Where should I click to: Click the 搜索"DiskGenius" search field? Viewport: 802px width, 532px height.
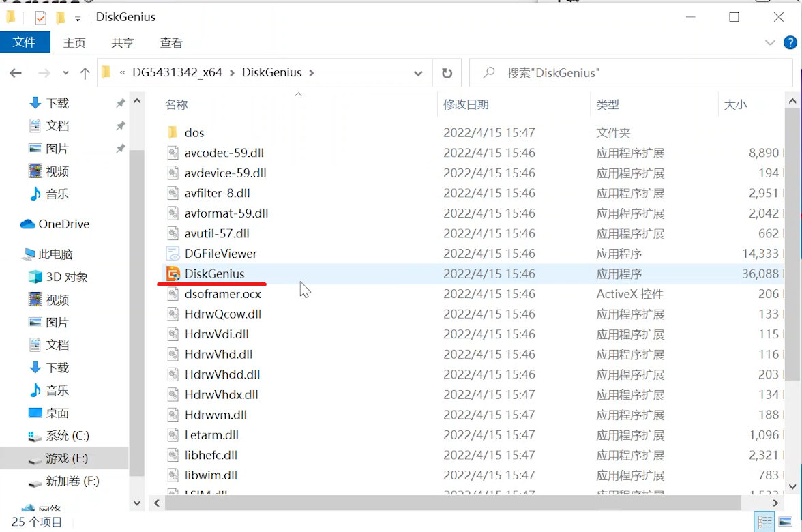coord(630,73)
